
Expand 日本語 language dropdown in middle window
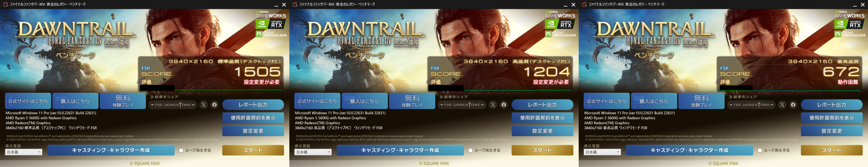coord(313,152)
